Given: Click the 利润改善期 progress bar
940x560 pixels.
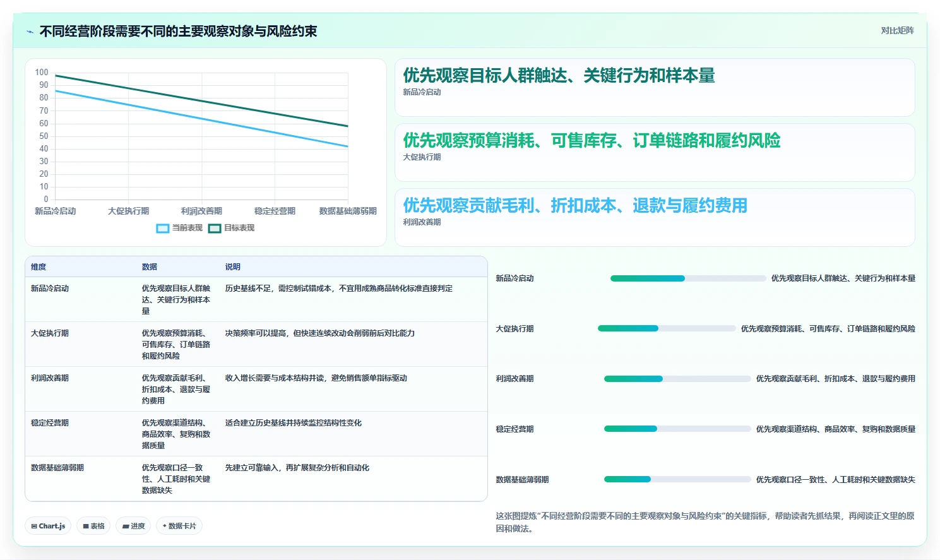Looking at the screenshot, I should [x=677, y=379].
